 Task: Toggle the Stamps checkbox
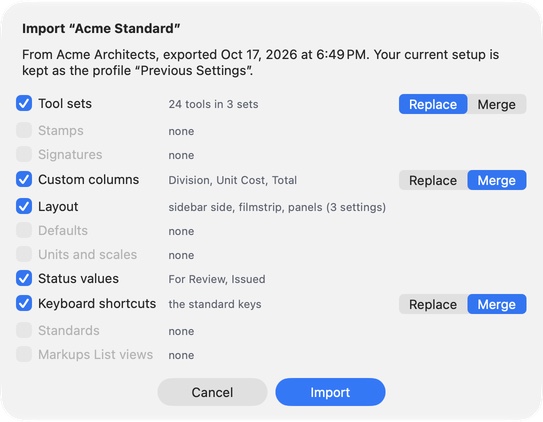click(x=24, y=131)
